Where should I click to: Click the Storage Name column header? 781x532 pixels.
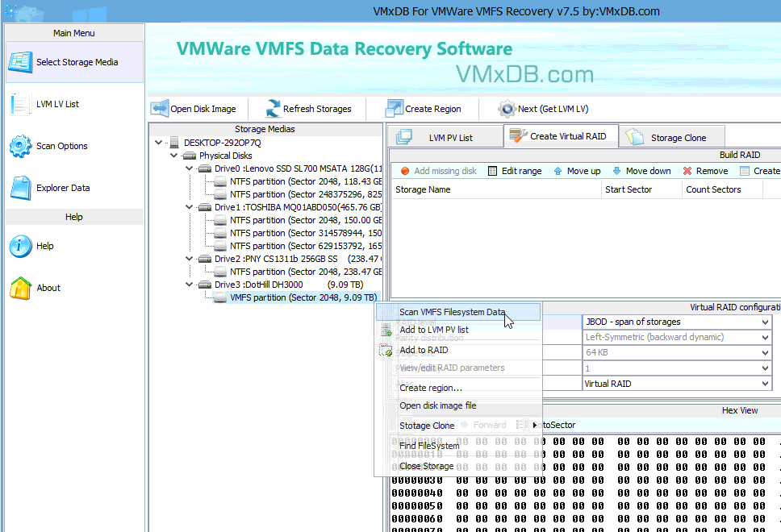pyautogui.click(x=496, y=189)
